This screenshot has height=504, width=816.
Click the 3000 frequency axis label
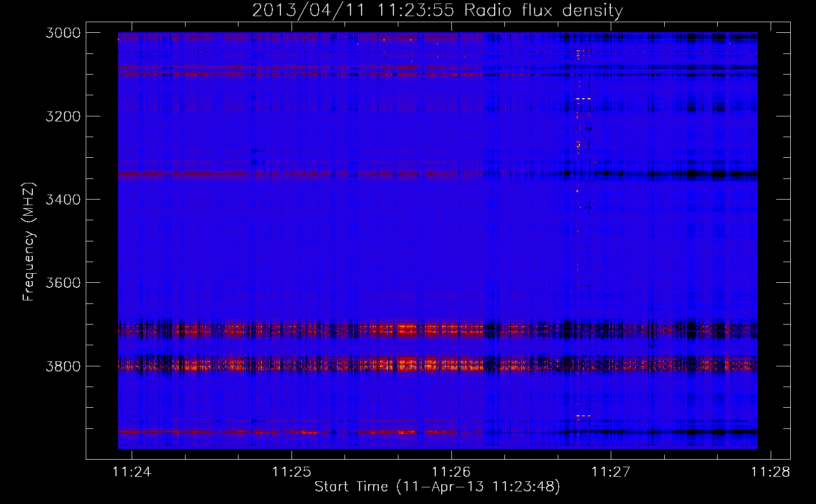(63, 33)
